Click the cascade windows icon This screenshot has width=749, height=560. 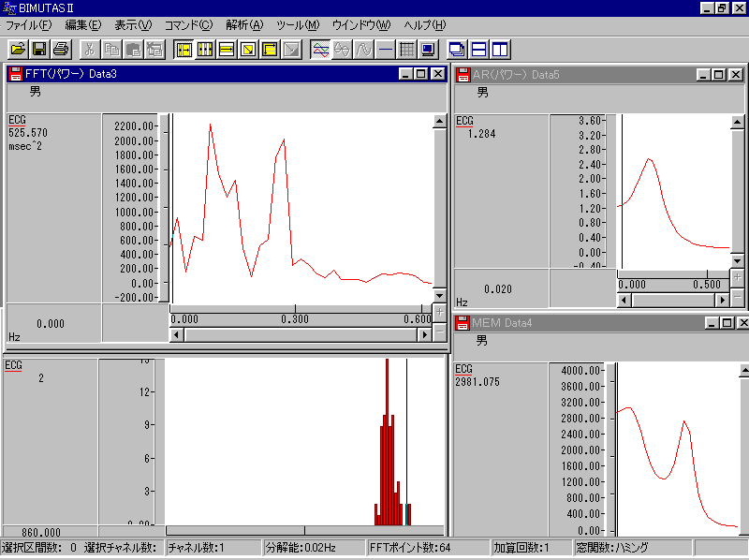[457, 49]
